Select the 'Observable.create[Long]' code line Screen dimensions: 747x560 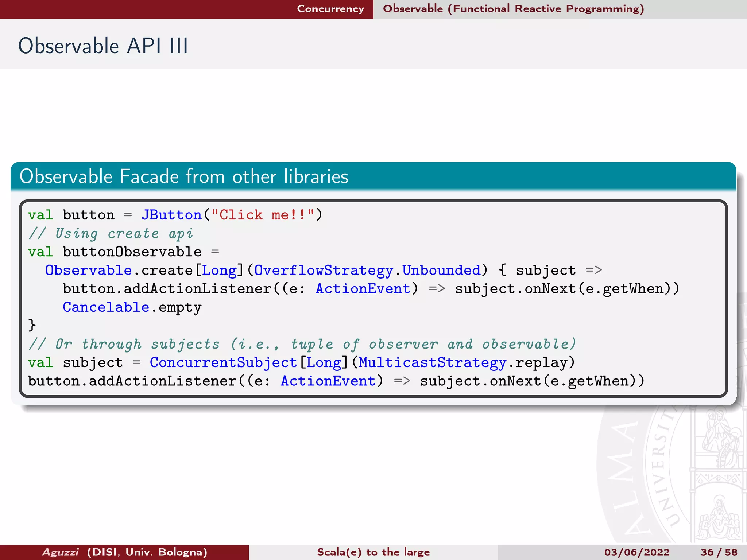coord(324,270)
